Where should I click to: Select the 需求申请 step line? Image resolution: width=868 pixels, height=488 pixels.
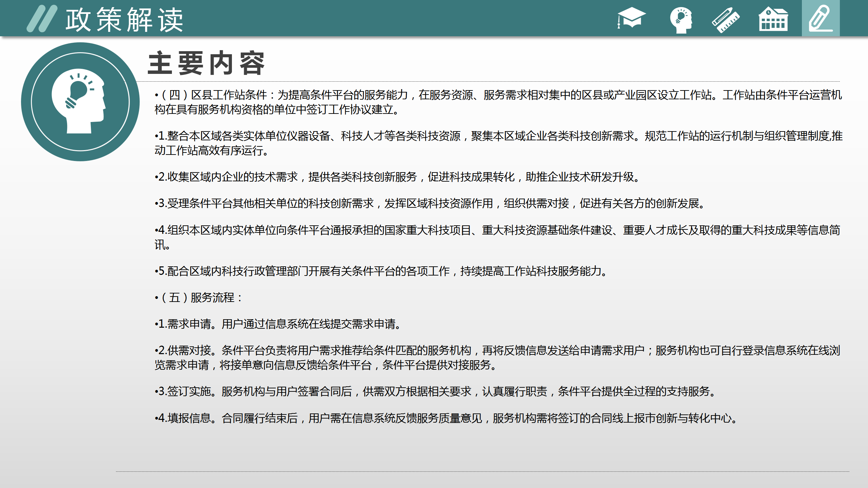278,324
